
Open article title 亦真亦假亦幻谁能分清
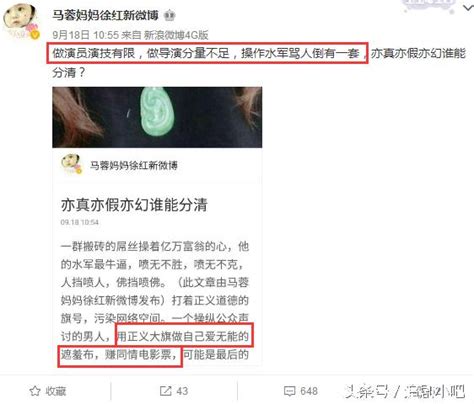[x=134, y=205]
